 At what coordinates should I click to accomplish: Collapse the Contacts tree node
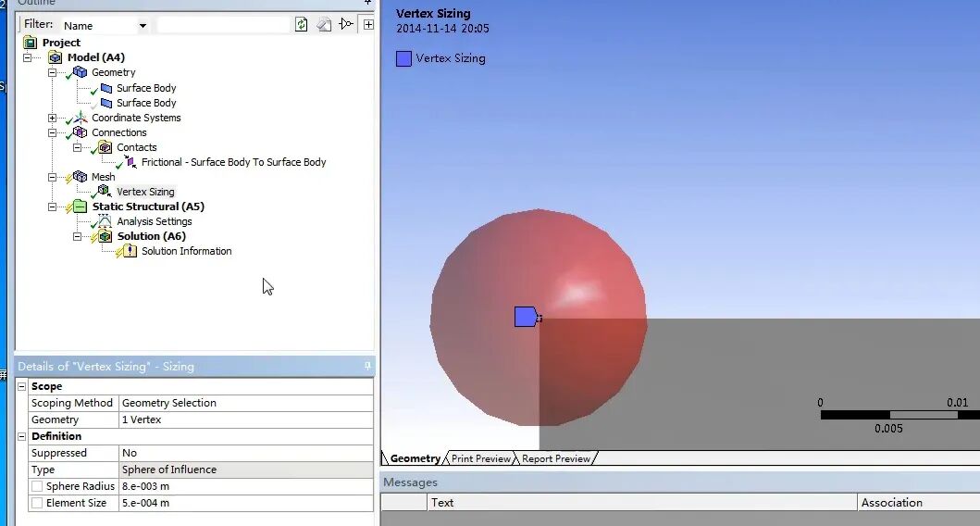coord(78,147)
